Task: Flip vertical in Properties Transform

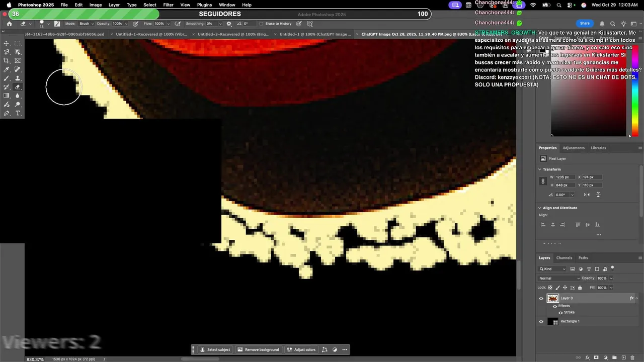Action: (598, 195)
